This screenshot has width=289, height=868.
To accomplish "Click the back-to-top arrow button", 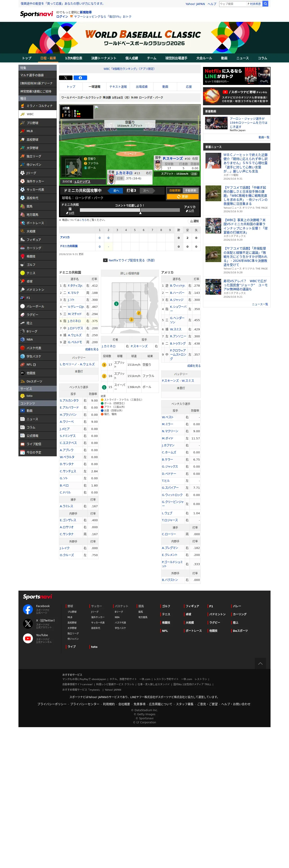I will pyautogui.click(x=260, y=663).
